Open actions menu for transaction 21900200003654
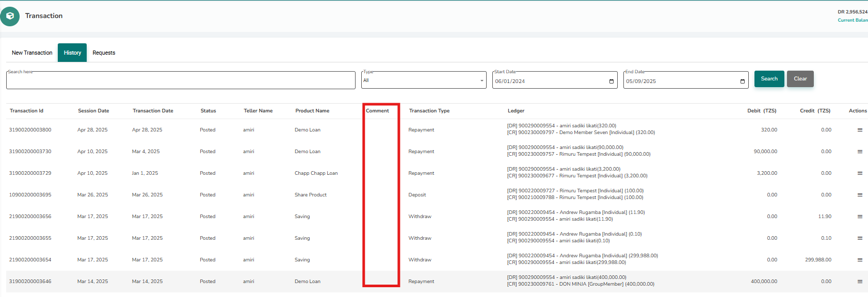The image size is (868, 297). [x=860, y=260]
